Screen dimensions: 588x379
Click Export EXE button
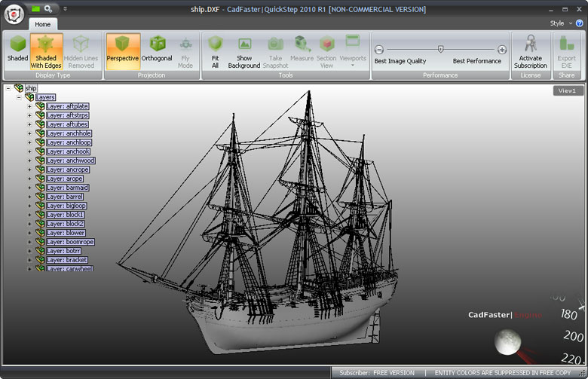567,51
